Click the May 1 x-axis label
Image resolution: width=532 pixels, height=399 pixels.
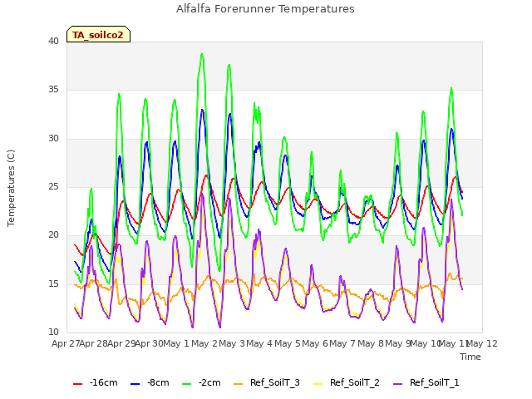(176, 343)
